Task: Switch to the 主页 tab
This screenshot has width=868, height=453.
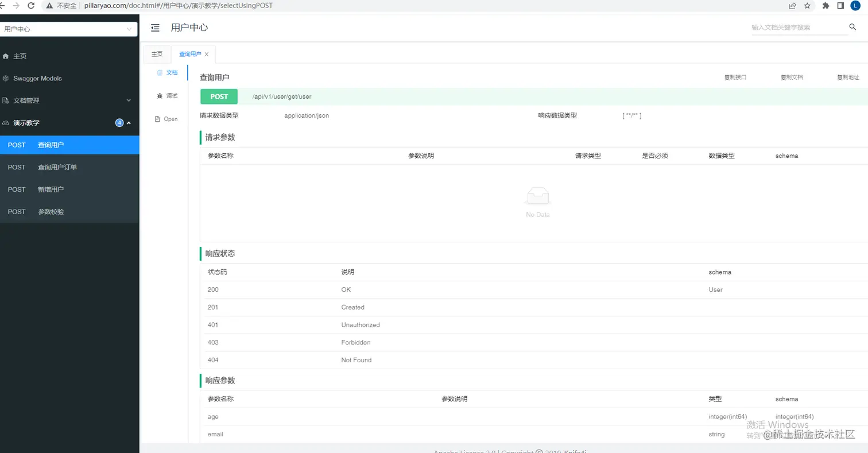Action: click(157, 54)
